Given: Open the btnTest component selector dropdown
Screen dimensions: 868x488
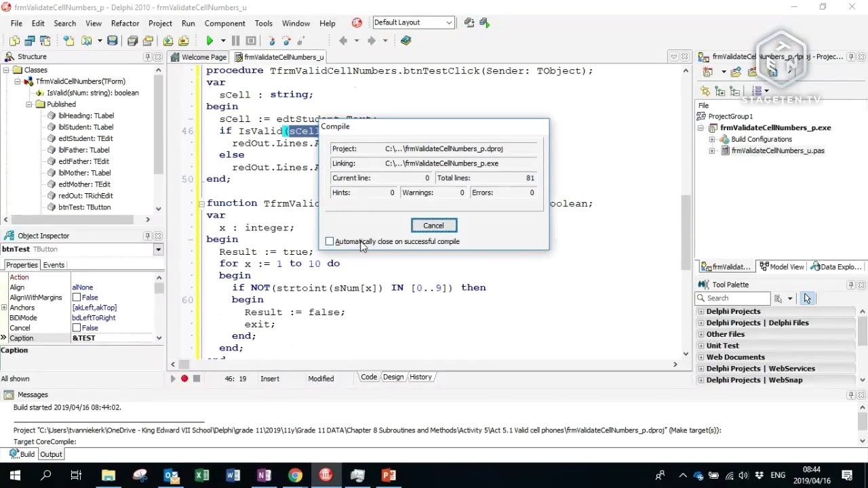Looking at the screenshot, I should click(158, 249).
